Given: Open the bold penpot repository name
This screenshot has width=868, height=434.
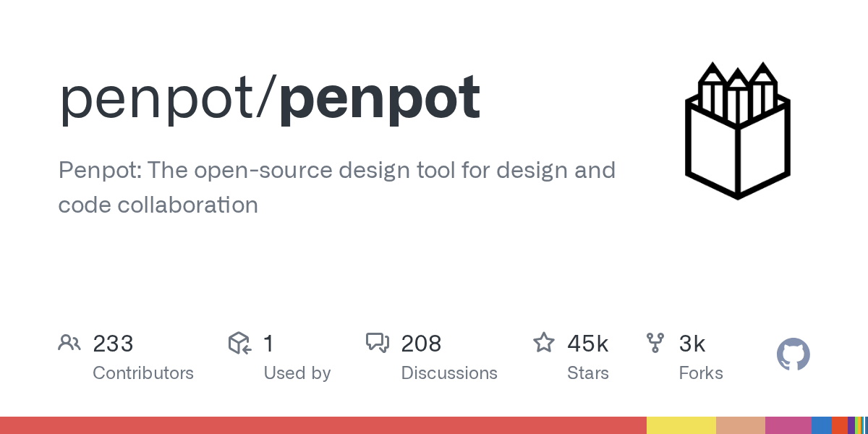Looking at the screenshot, I should [379, 98].
